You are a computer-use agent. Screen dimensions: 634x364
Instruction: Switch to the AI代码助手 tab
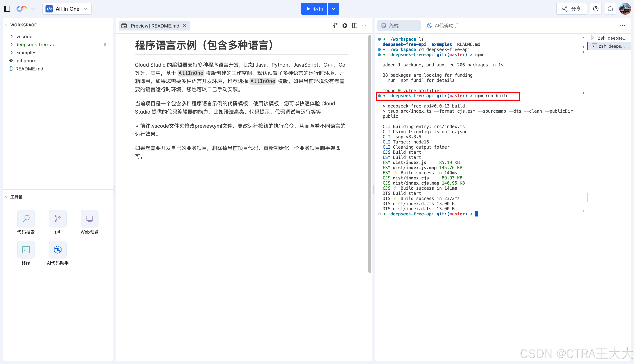pyautogui.click(x=442, y=26)
